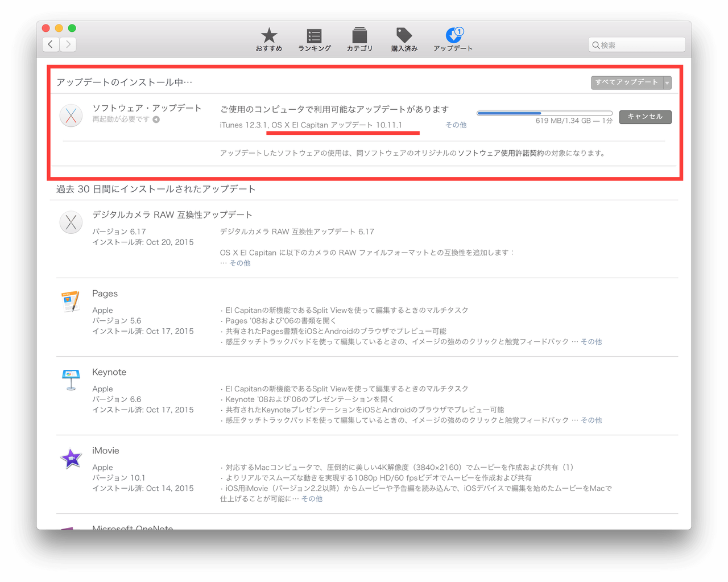Click バージョン 6.6 under Keynote

[x=117, y=399]
